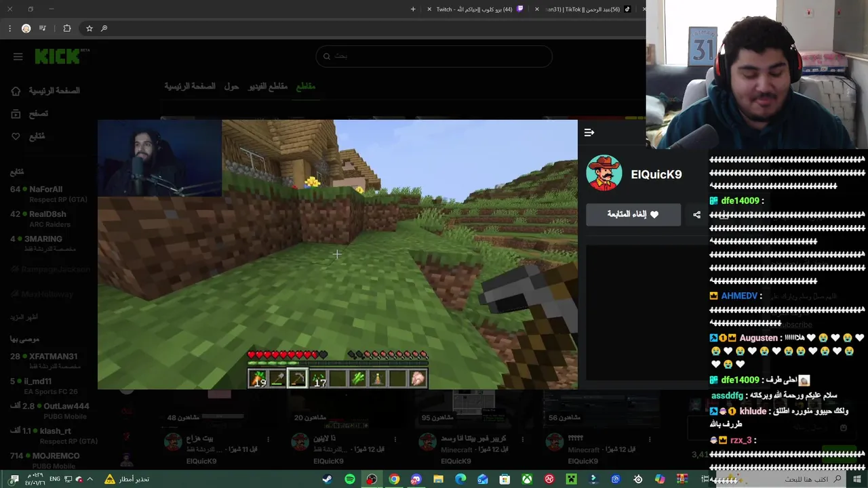The width and height of the screenshot is (868, 488).
Task: Open ElQuicK9 channel name link
Action: [656, 174]
